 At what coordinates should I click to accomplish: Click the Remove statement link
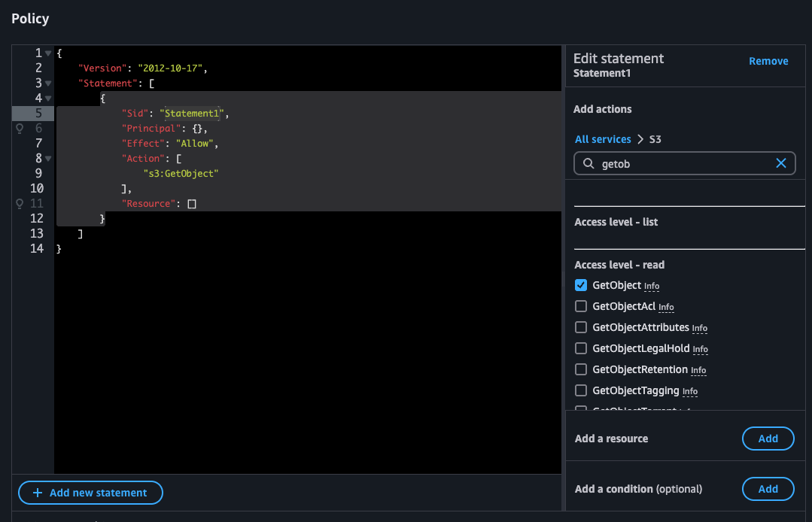point(768,61)
